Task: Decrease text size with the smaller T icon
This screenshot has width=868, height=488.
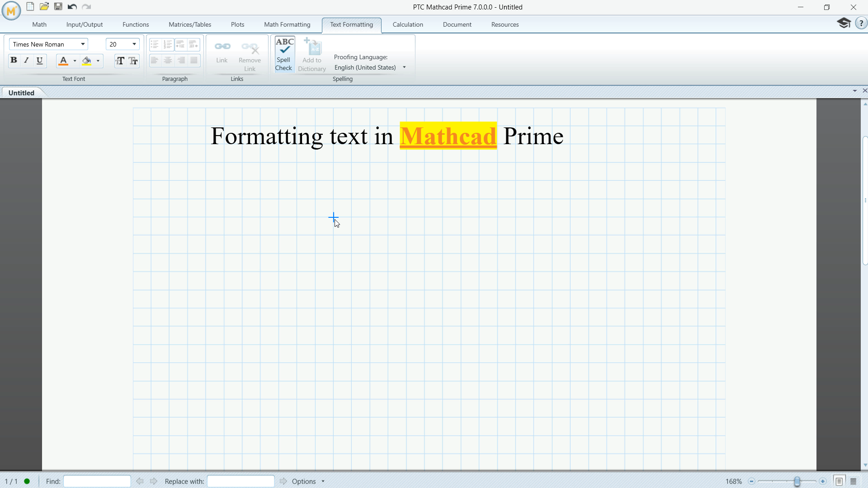Action: pos(133,61)
